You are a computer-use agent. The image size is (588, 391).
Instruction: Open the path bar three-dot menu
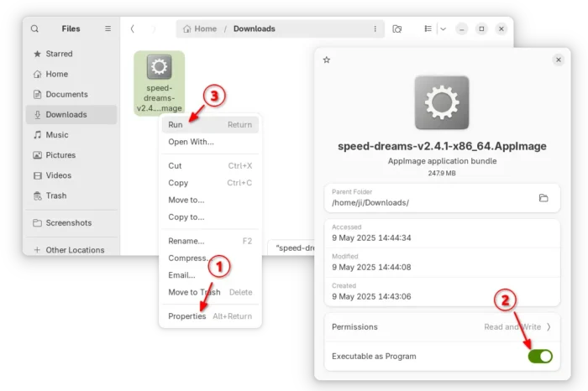point(375,29)
